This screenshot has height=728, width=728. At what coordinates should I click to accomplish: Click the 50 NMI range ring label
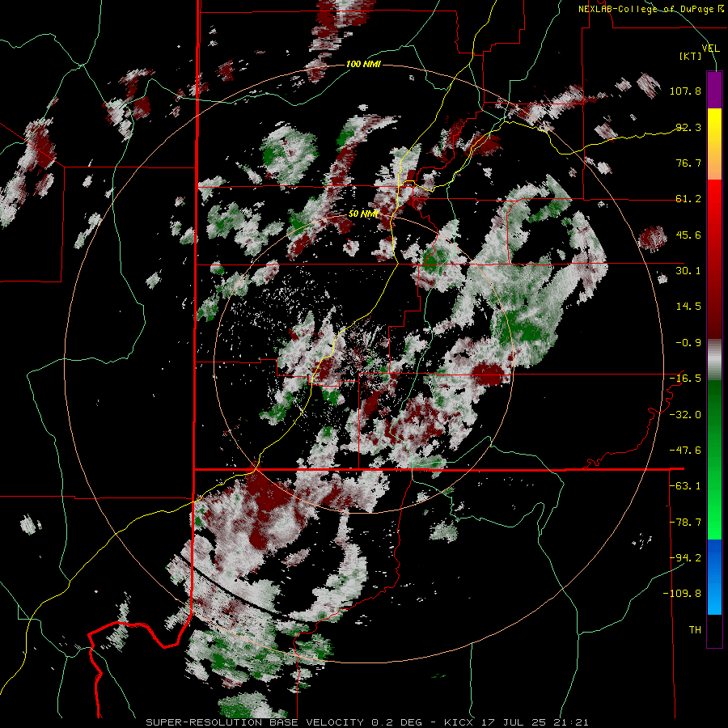click(x=363, y=214)
